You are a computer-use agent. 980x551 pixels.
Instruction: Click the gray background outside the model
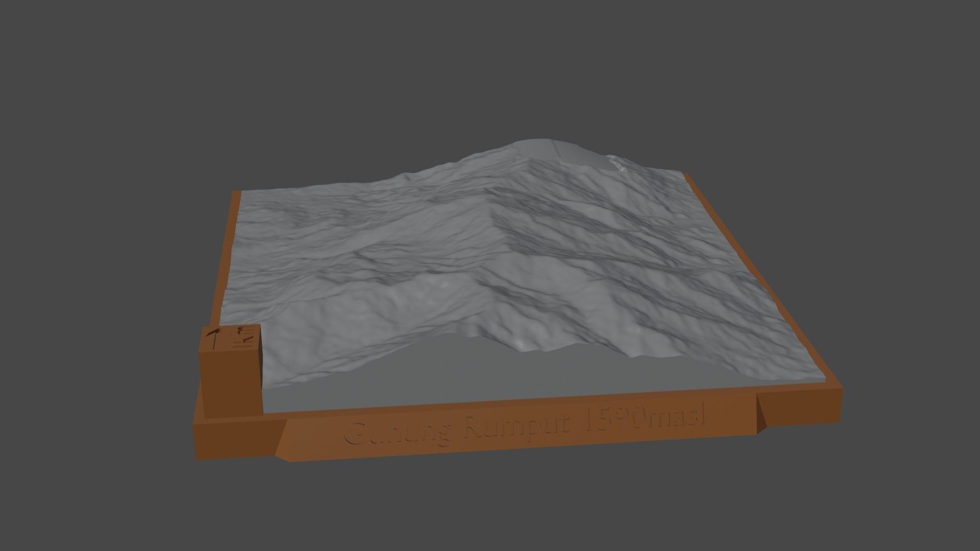tap(102, 102)
